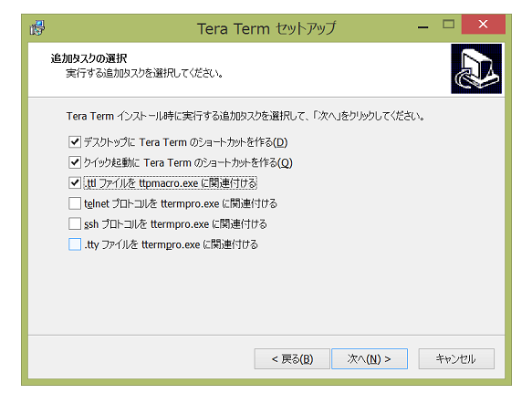Click the 実行する追加タスクを選択してください text
This screenshot has height=414, width=532.
(144, 73)
